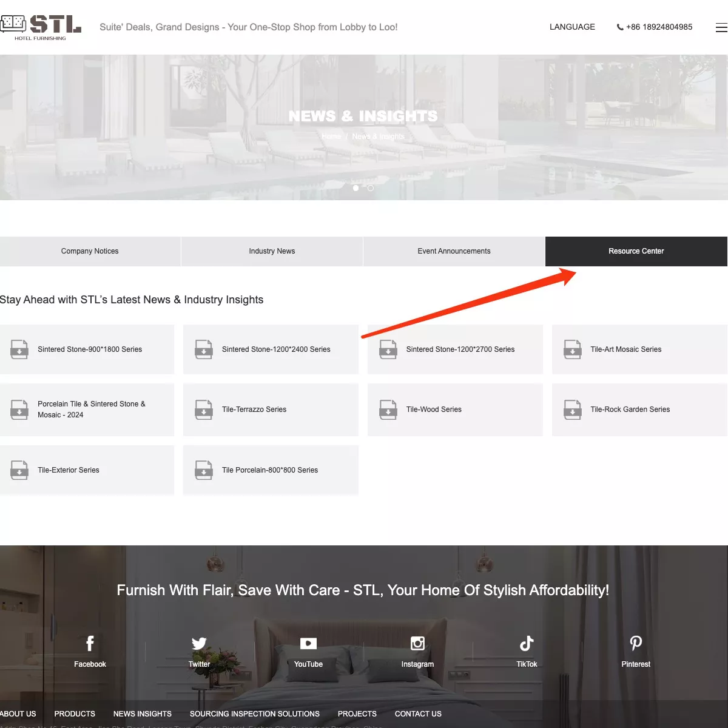This screenshot has width=728, height=728.
Task: Open Tile-Art Mosaic Series text link
Action: point(626,349)
